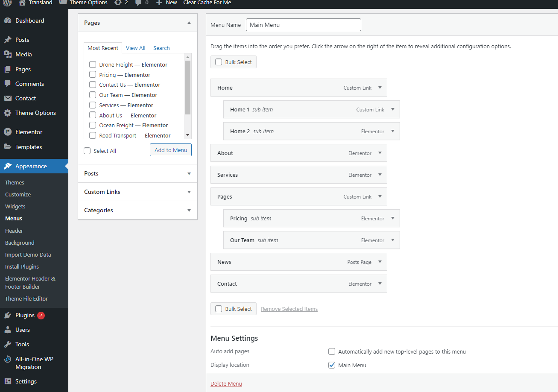Viewport: 558px width, 392px height.
Task: Click the updates refresh icon in admin bar
Action: pos(118,3)
